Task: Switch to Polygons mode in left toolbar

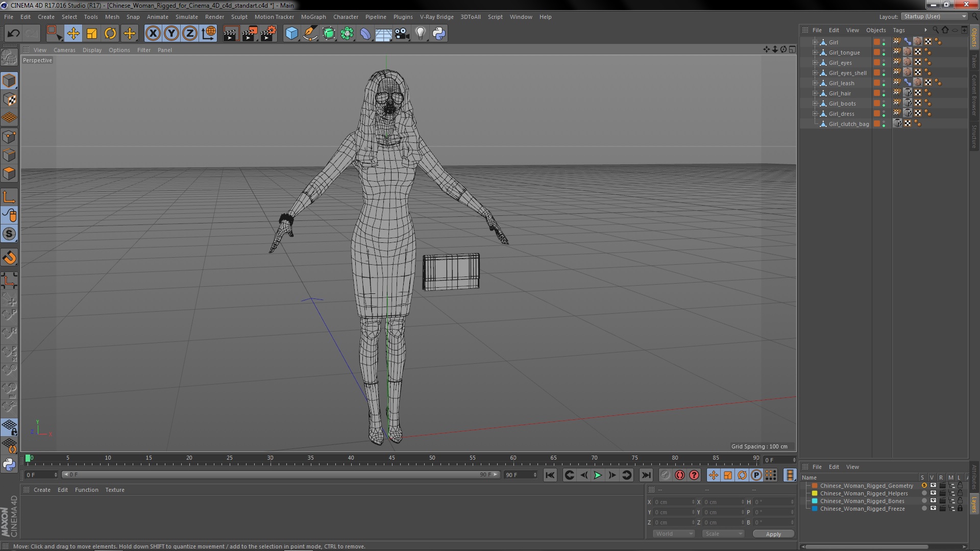Action: click(9, 173)
